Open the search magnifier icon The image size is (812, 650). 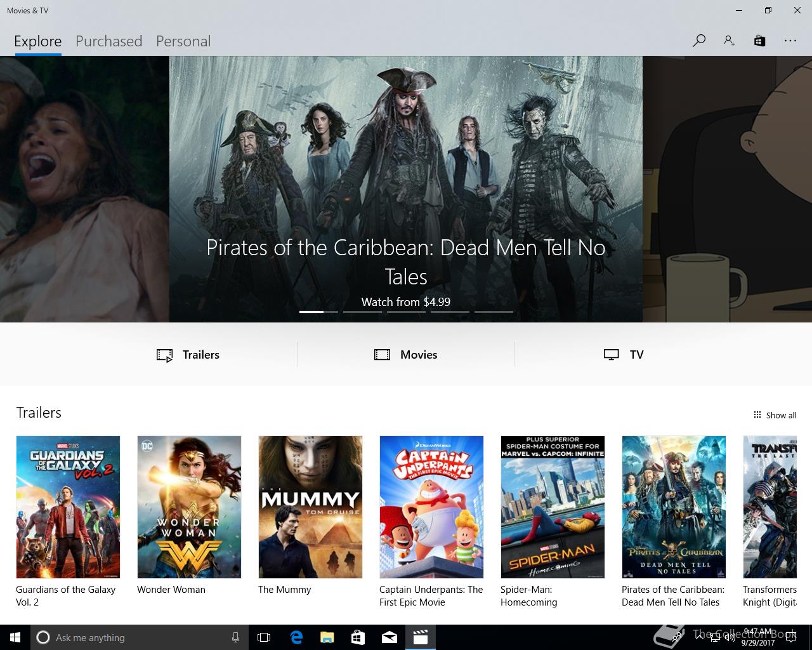[698, 41]
